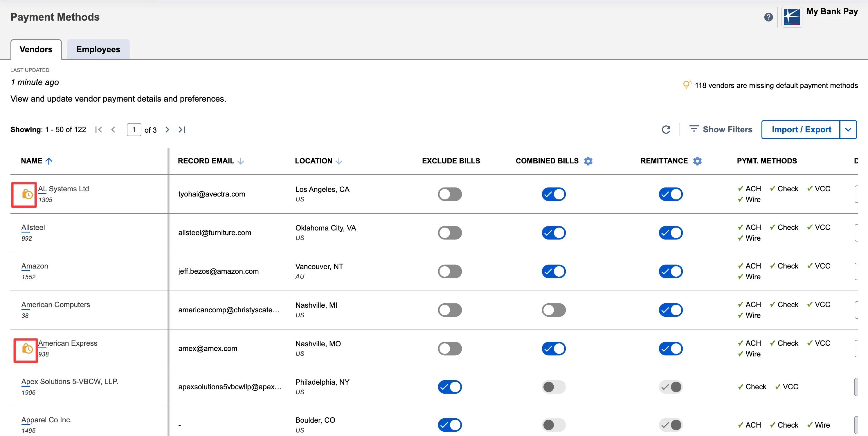Image resolution: width=868 pixels, height=436 pixels.
Task: Disable Exclude Bills for Apex Solutions 5-VBCW
Action: (449, 387)
